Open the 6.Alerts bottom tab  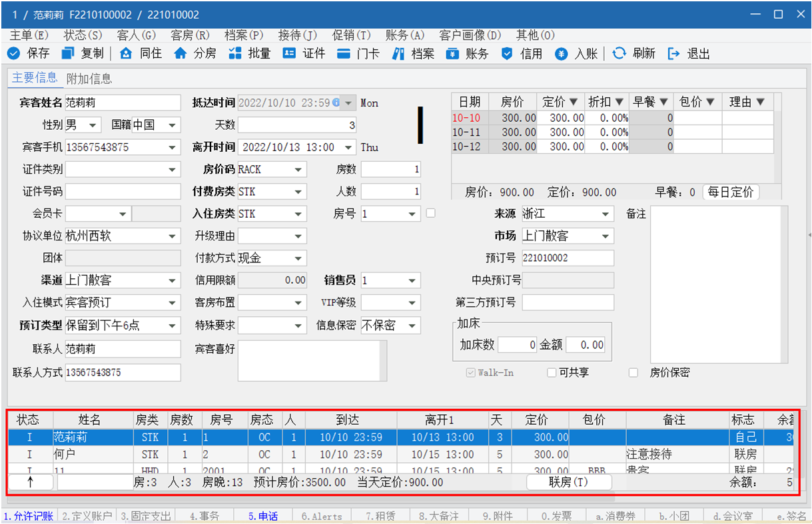(322, 516)
